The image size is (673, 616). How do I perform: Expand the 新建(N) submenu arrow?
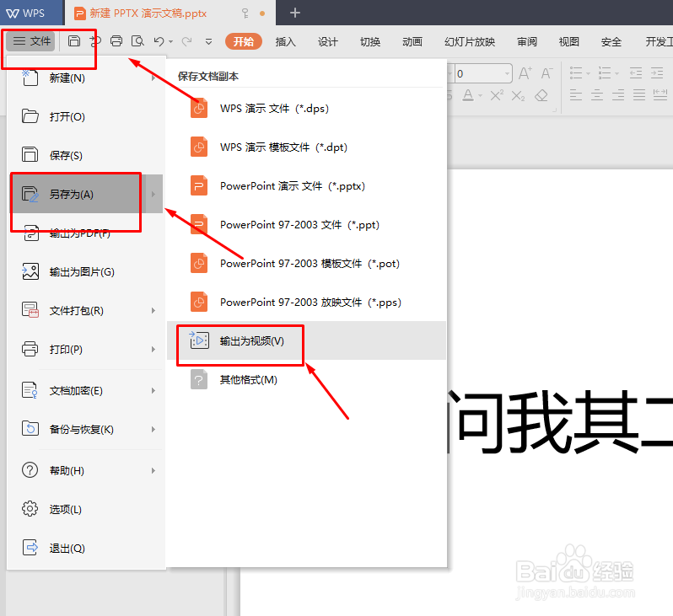click(153, 78)
